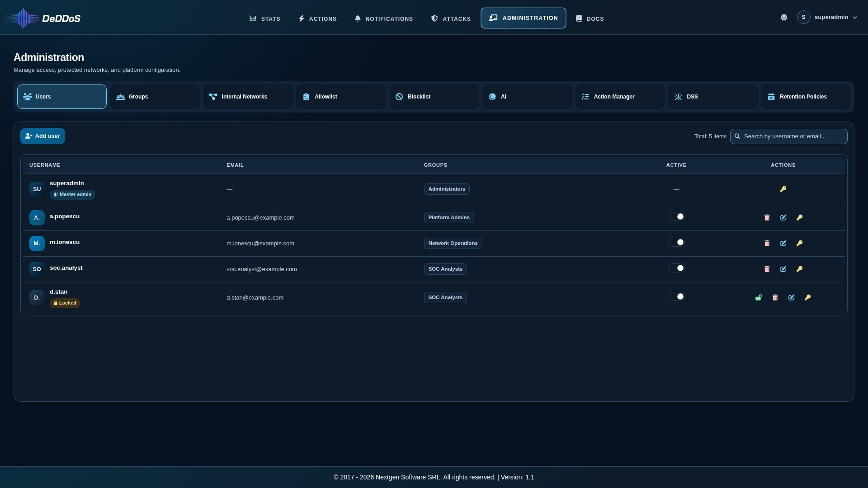Open the Docs page
868x488 pixels.
(x=590, y=19)
